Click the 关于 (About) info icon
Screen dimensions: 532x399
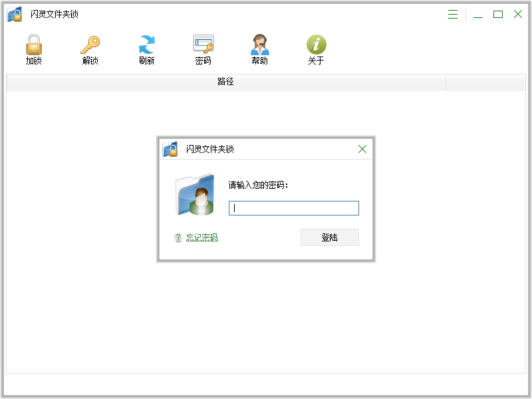click(x=316, y=45)
